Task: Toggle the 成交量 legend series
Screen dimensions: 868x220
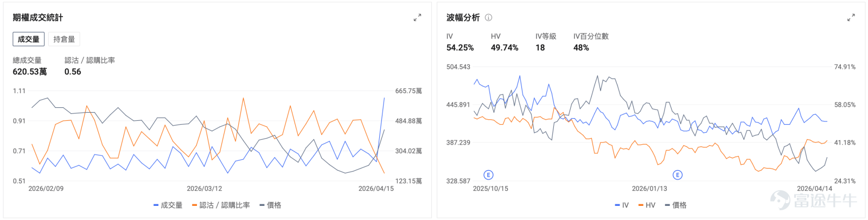Action: 168,205
